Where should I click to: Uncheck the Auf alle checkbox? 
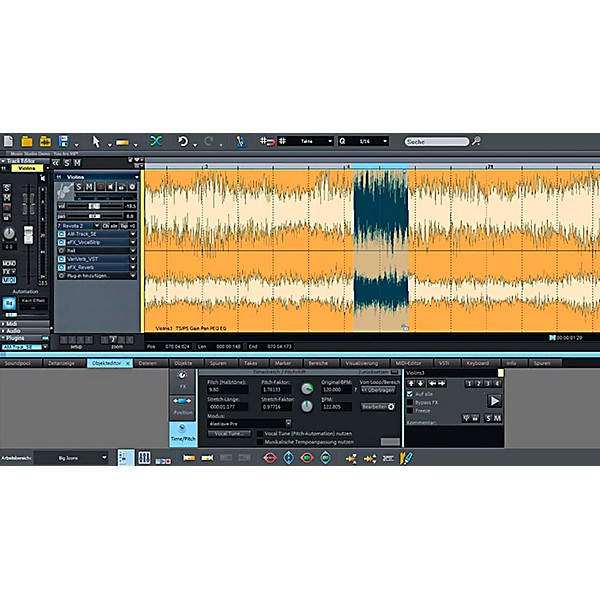[x=410, y=393]
